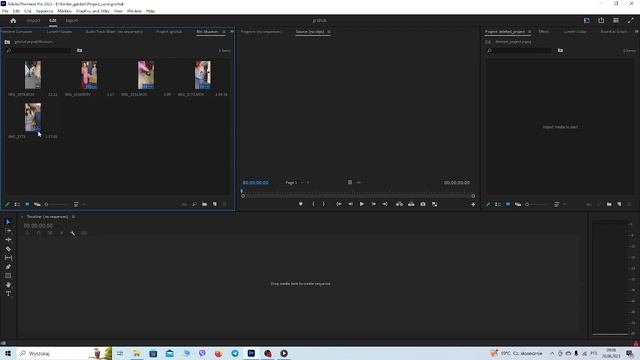Viewport: 640px width, 360px height.
Task: Play the clip in Source monitor
Action: [362, 204]
